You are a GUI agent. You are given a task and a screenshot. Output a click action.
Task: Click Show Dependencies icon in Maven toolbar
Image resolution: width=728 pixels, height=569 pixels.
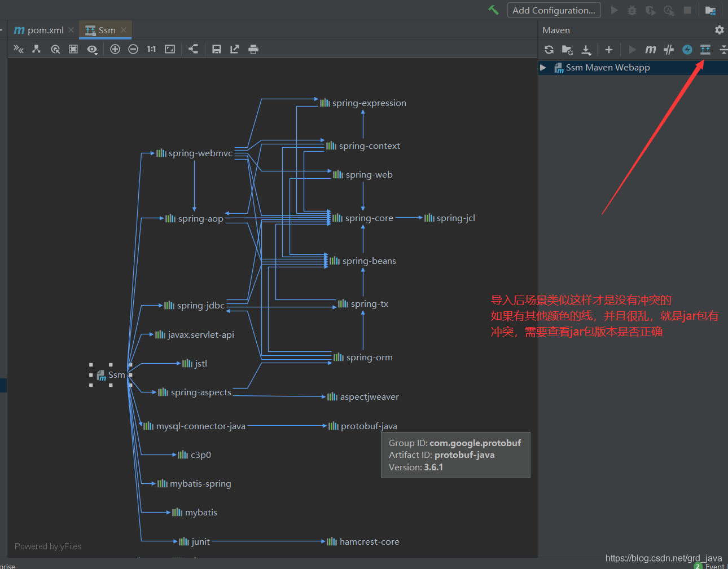(705, 50)
